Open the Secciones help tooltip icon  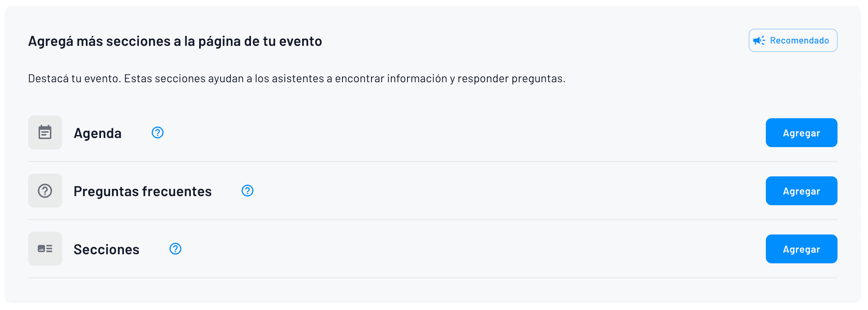coord(175,249)
